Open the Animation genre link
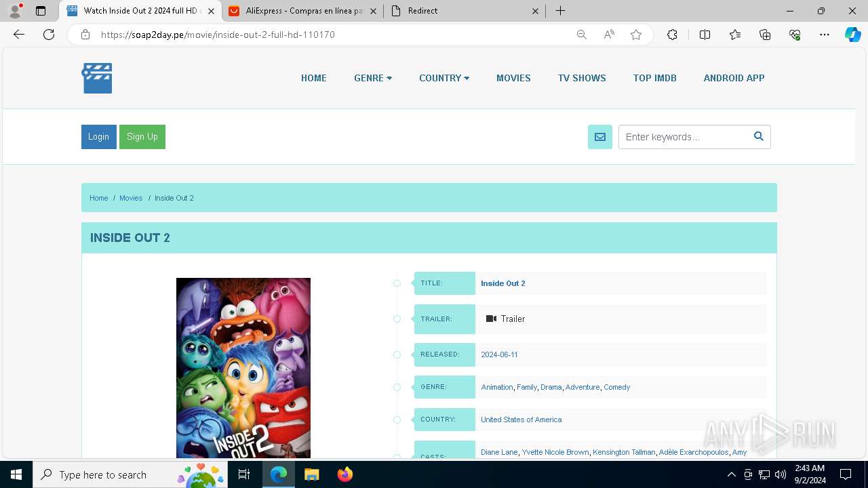This screenshot has height=488, width=868. (x=497, y=387)
